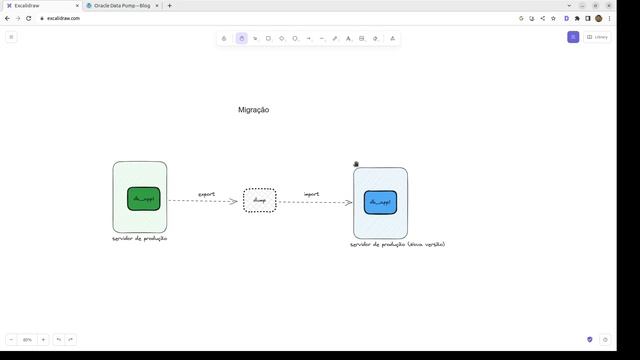Image resolution: width=640 pixels, height=360 pixels.
Task: Open the help question mark button
Action: tap(605, 340)
